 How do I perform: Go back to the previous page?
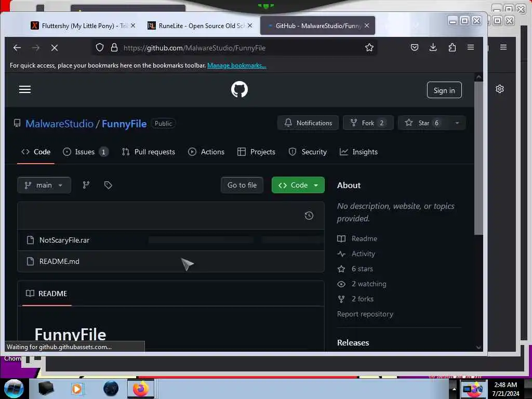(x=17, y=48)
